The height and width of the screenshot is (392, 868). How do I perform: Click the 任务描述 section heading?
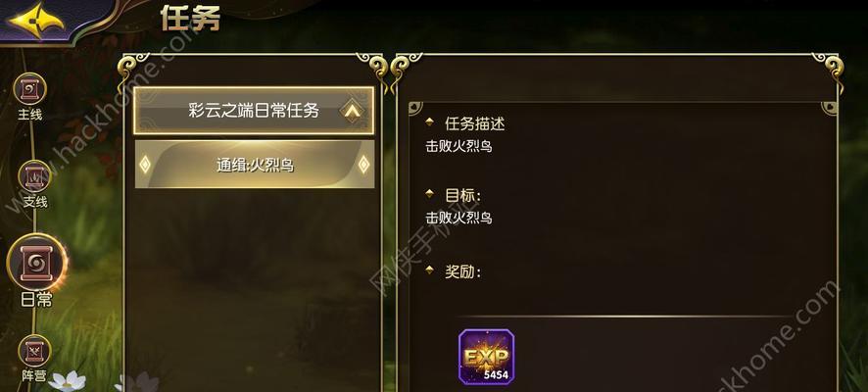pos(474,123)
